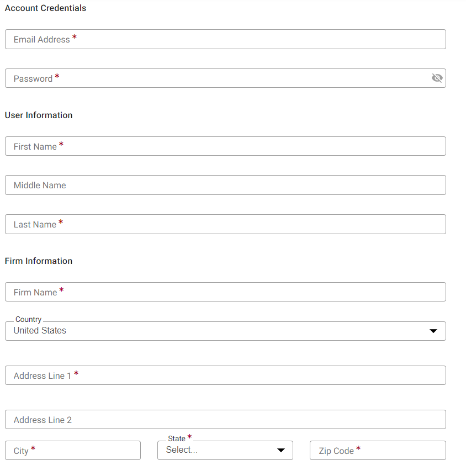Focus the City input
466x476 pixels.
[x=72, y=450]
